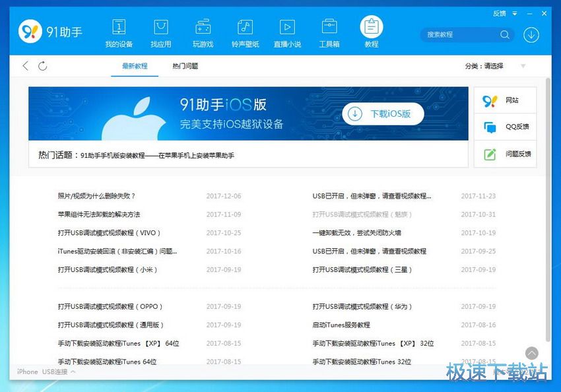Open 打开USB调试模式视频教程（华为）

pos(362,306)
